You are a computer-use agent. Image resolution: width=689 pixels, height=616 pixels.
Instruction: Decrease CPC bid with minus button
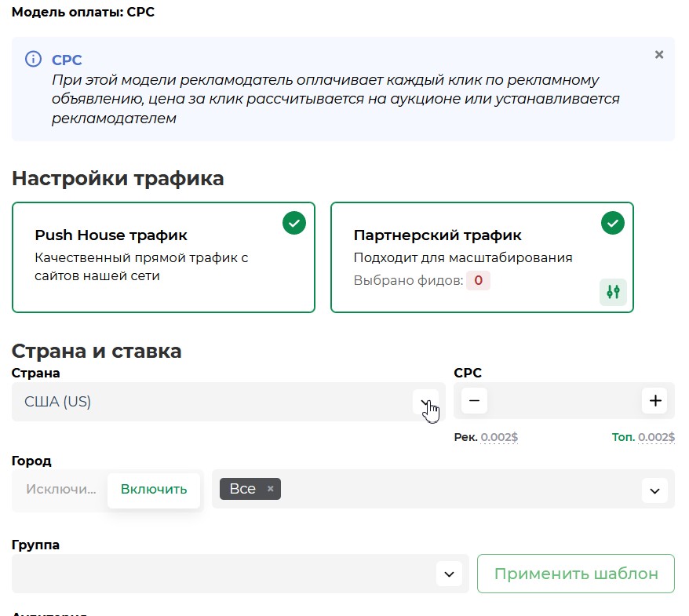(x=474, y=401)
